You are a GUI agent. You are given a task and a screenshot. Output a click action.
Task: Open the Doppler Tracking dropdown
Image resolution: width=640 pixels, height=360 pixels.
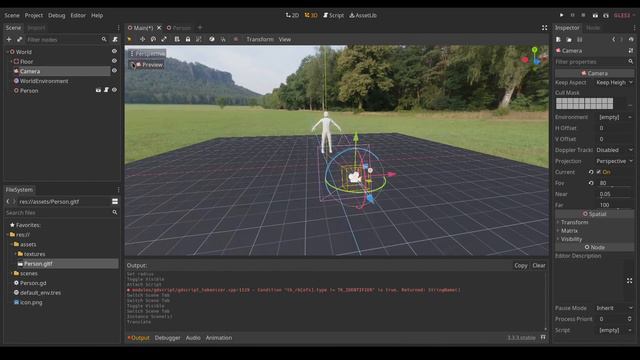point(614,150)
